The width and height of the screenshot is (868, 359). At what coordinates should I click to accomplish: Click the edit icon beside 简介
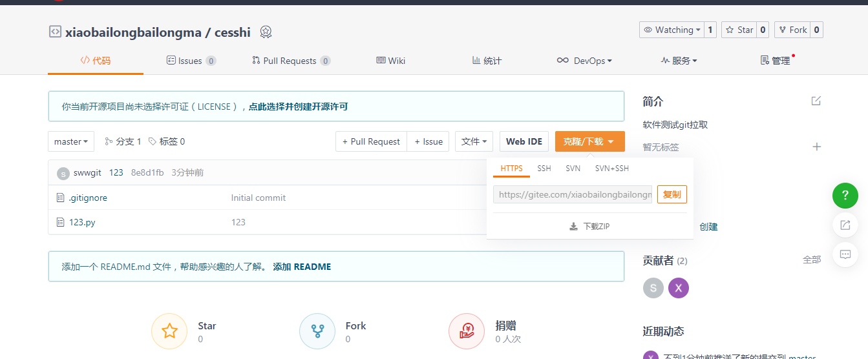pos(816,101)
